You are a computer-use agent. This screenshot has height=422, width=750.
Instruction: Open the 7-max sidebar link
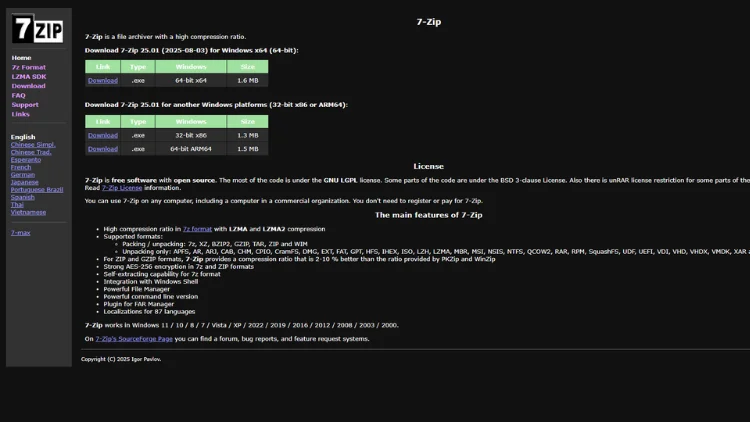(20, 232)
